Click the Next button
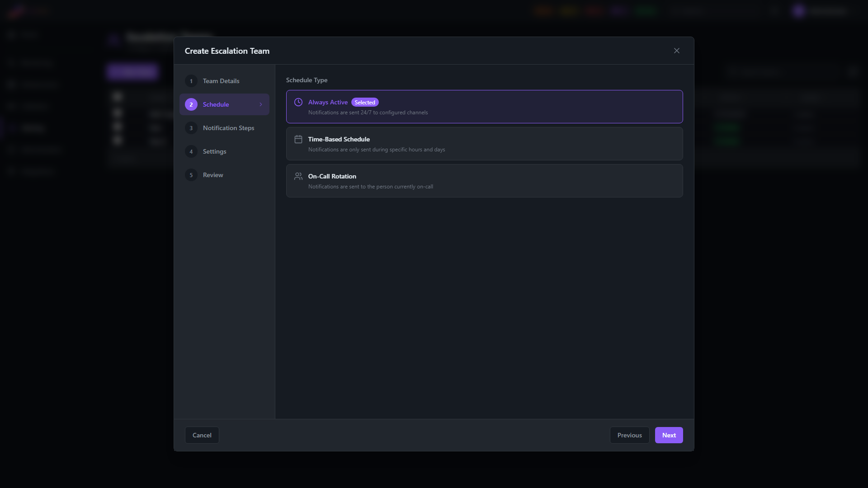Image resolution: width=868 pixels, height=488 pixels. coord(669,435)
